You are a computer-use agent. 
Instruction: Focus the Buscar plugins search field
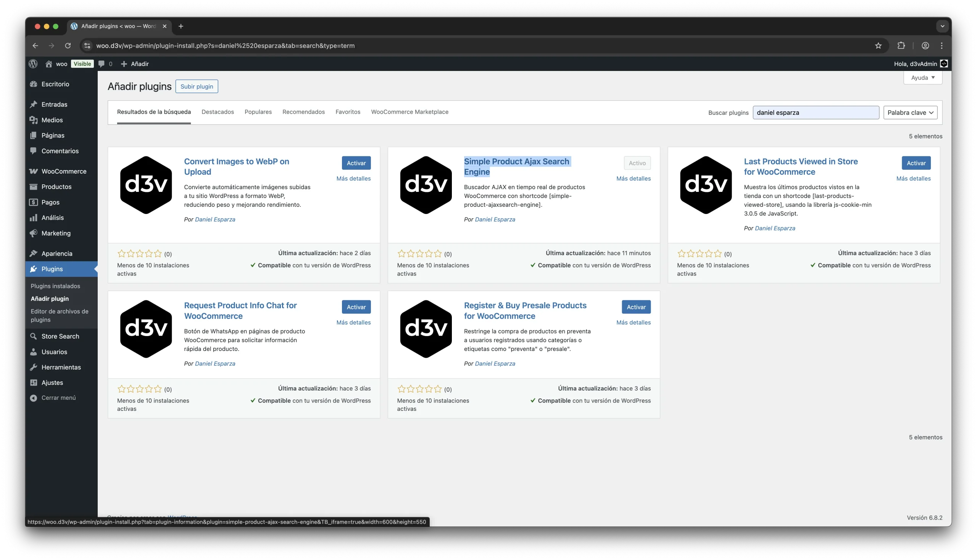click(816, 113)
